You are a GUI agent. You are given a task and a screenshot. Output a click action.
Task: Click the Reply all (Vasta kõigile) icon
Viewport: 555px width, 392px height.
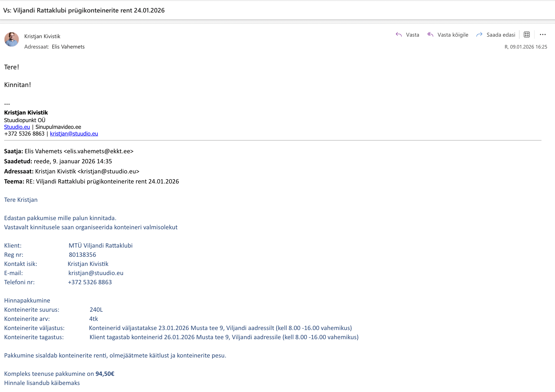430,34
